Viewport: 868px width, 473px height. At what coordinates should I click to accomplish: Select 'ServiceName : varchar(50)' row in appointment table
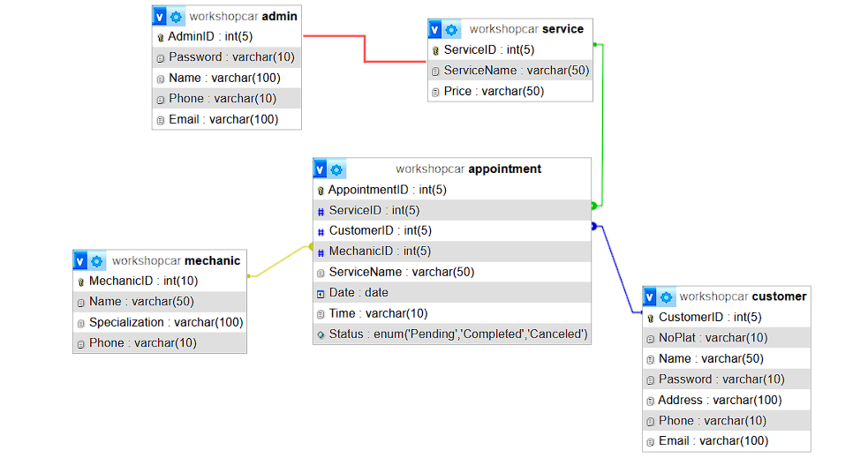(x=452, y=272)
